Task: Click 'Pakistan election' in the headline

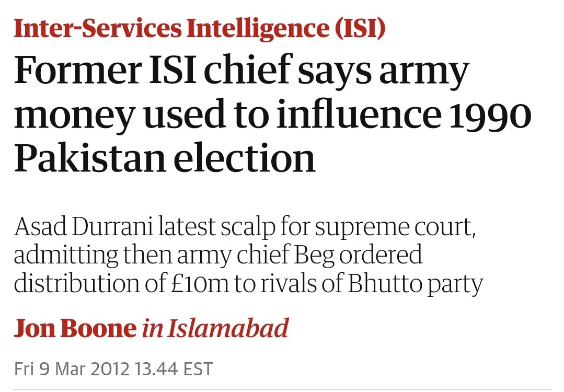Action: pos(165,158)
